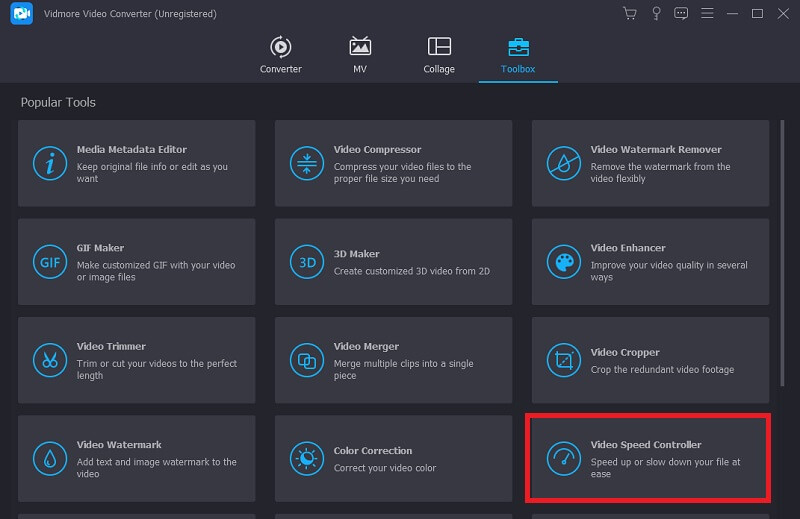Open the MV tab
Viewport: 800px width, 519px height.
tap(360, 55)
